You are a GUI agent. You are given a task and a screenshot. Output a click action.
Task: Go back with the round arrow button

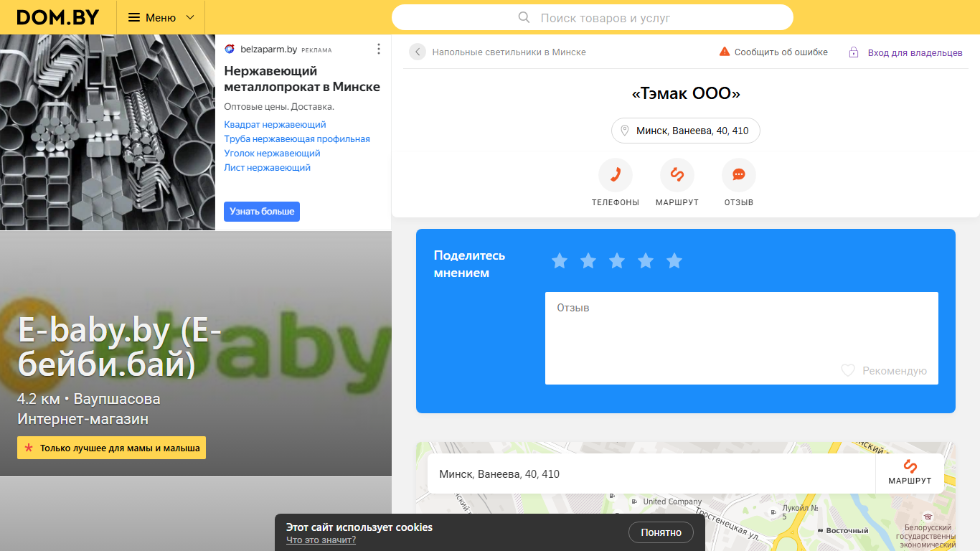click(418, 52)
